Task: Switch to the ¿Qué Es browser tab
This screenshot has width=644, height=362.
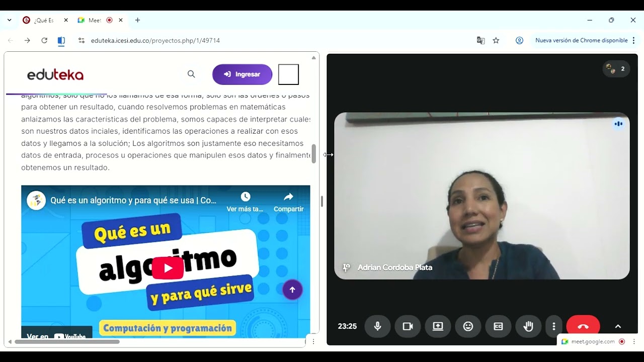Action: click(44, 20)
